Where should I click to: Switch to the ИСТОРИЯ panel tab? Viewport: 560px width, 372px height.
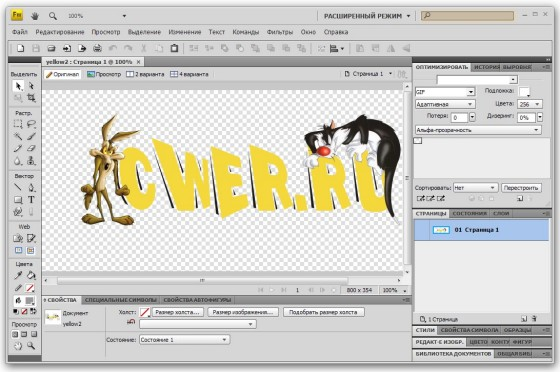[x=486, y=67]
